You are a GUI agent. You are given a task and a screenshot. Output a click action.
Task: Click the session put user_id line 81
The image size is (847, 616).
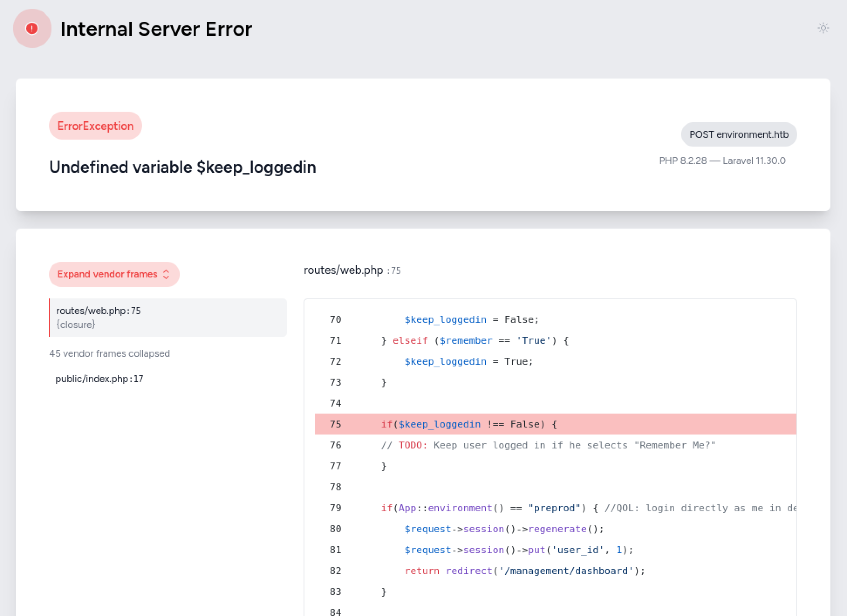tap(518, 550)
